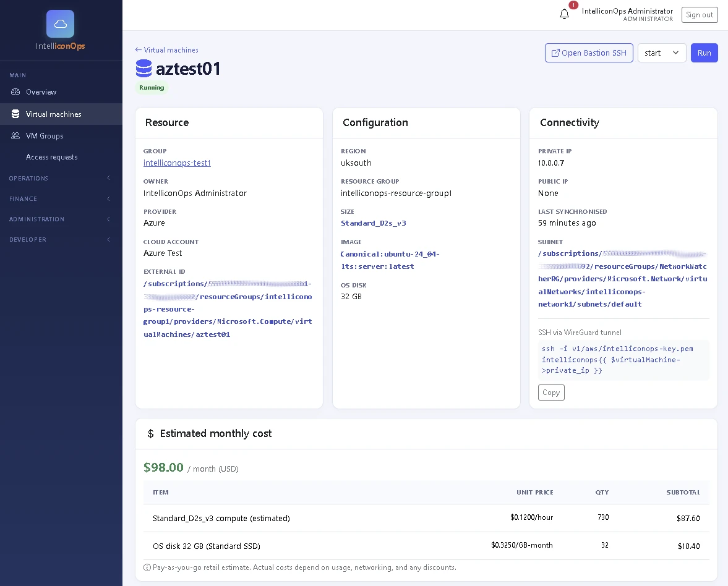The height and width of the screenshot is (586, 728).
Task: Open the Overview page
Action: point(61,92)
